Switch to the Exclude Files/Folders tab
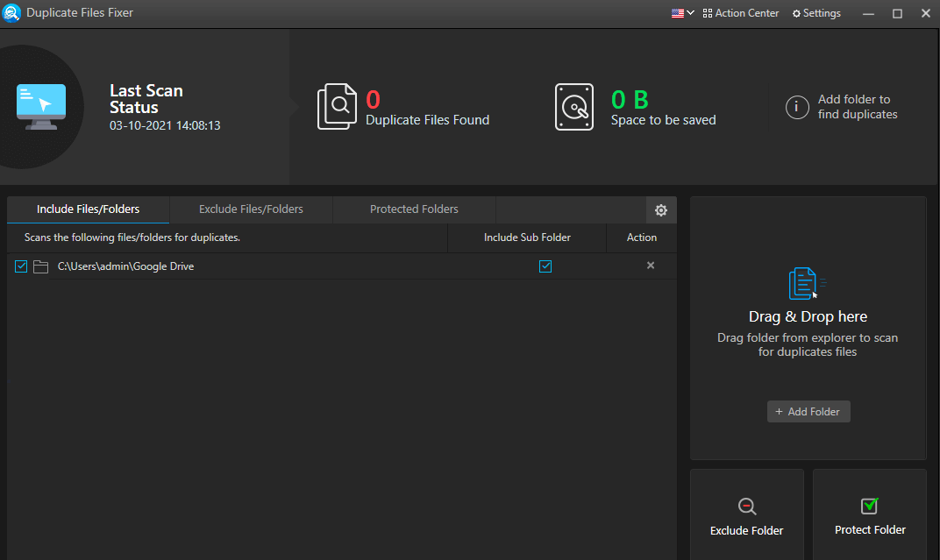Viewport: 940px width, 560px height. (251, 209)
